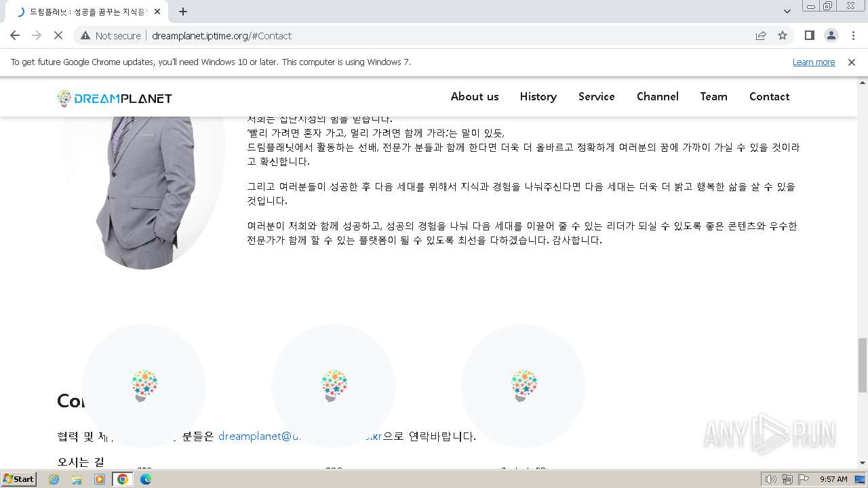Click the Not secure site info indicator
Screen dimensions: 868x488
[111, 35]
